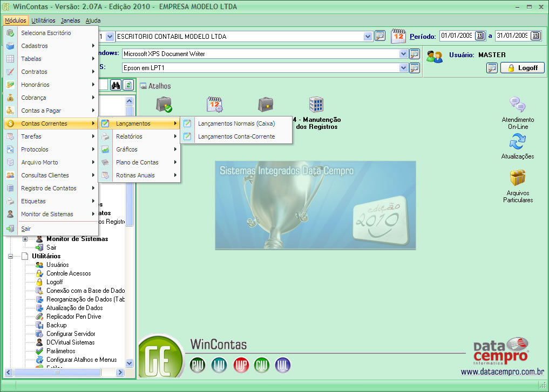
Task: Click the binoculars search icon
Action: point(116,85)
